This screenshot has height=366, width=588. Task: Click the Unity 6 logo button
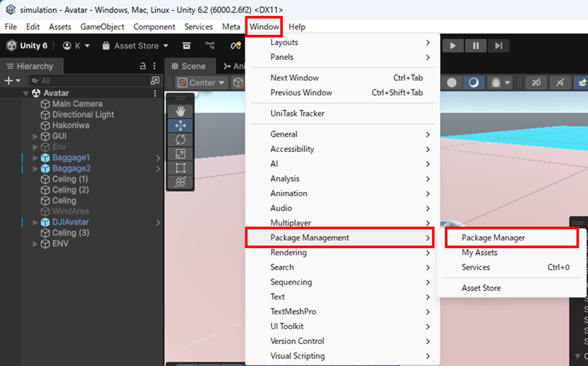(x=27, y=46)
